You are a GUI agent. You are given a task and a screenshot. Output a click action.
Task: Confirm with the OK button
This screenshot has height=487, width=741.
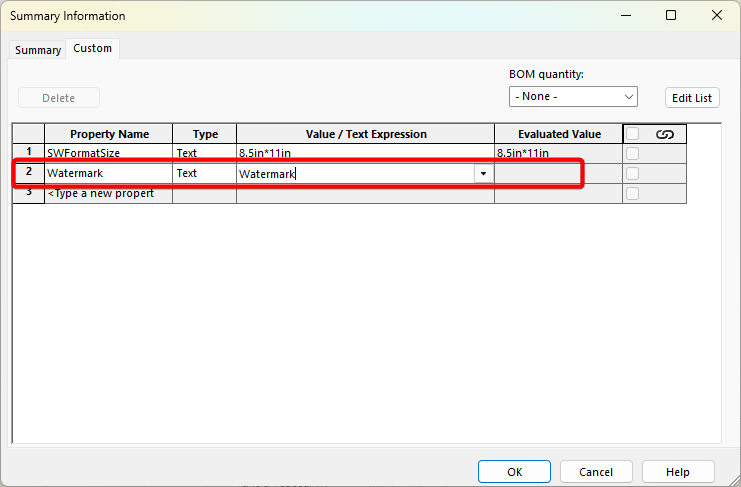click(x=514, y=472)
